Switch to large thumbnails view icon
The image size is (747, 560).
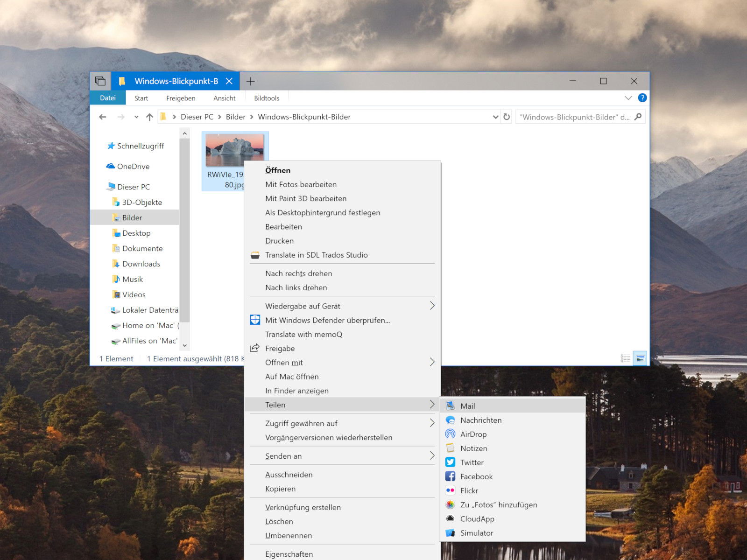[x=640, y=358]
